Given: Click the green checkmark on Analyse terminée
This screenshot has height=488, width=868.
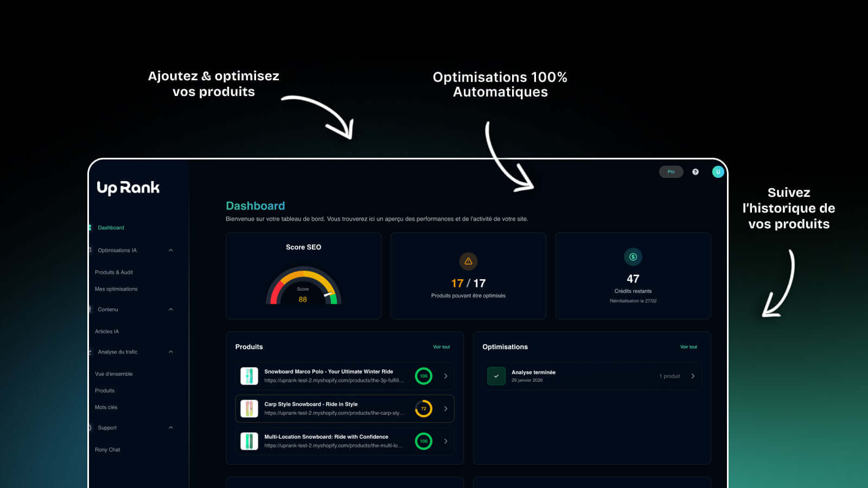Looking at the screenshot, I should point(496,375).
